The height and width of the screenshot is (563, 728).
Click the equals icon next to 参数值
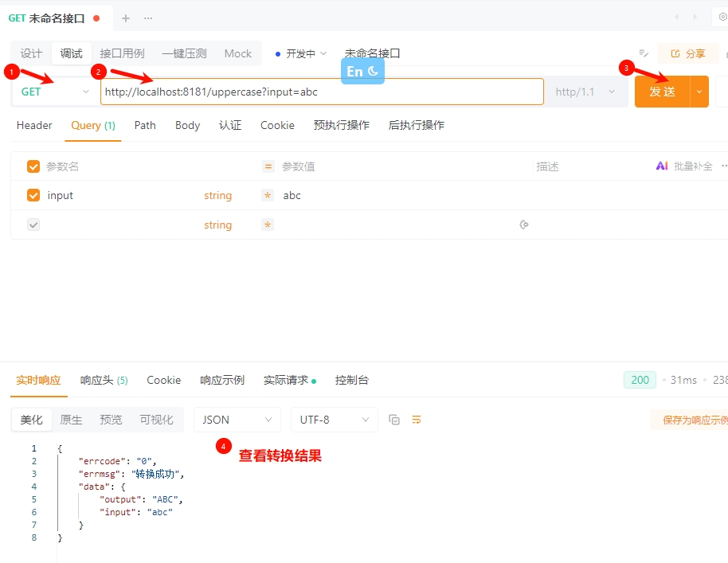268,166
